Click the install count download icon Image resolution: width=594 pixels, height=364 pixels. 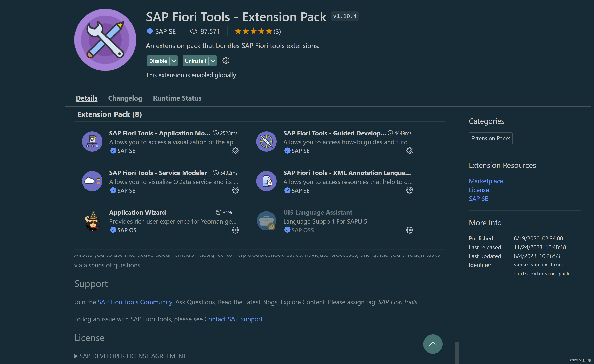[x=193, y=31]
